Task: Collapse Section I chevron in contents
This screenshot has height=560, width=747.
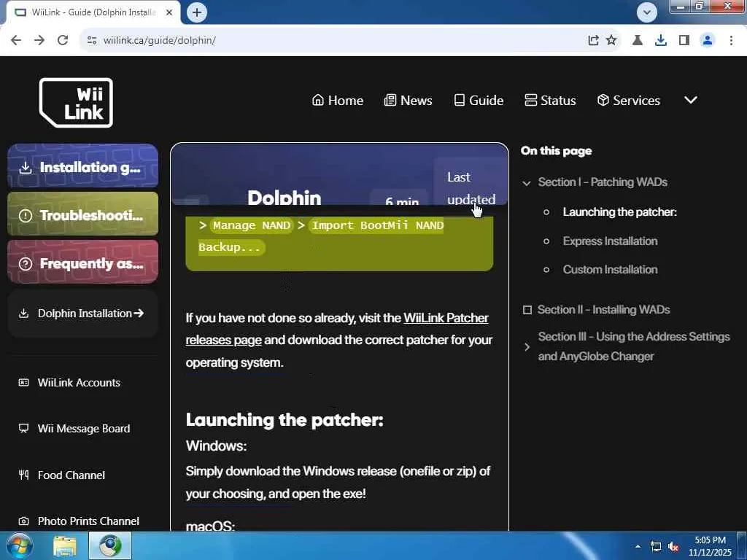Action: 527,183
